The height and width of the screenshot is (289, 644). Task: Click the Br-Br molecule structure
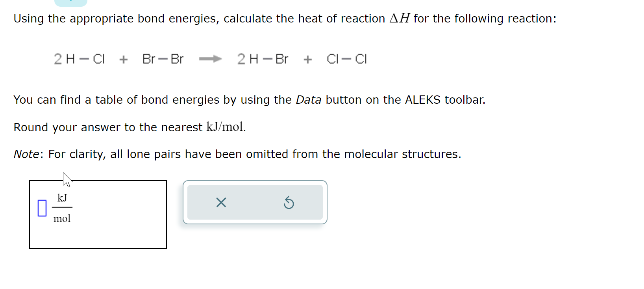click(163, 59)
